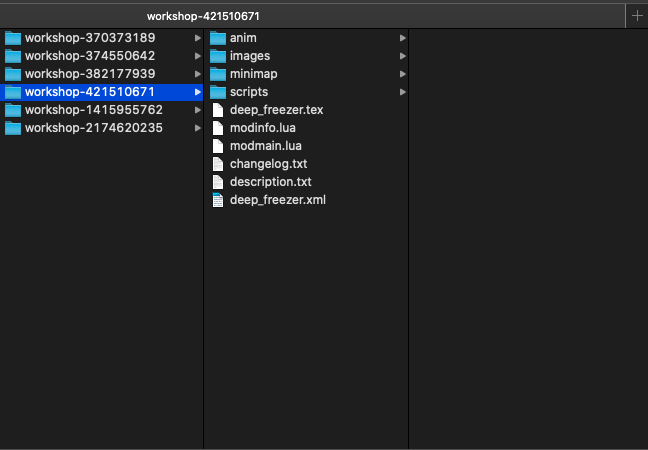Select the scripts folder name

click(x=249, y=92)
